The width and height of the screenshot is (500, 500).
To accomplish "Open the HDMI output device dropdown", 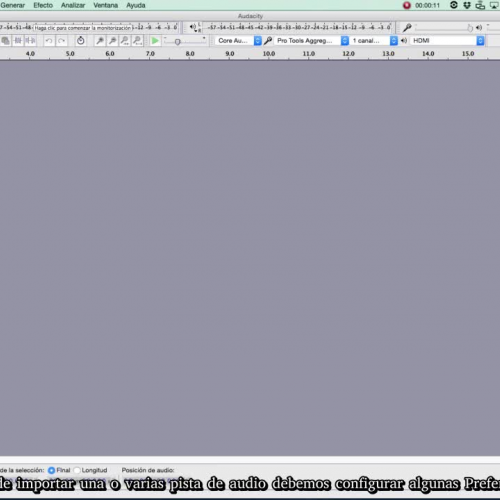I will pos(447,41).
